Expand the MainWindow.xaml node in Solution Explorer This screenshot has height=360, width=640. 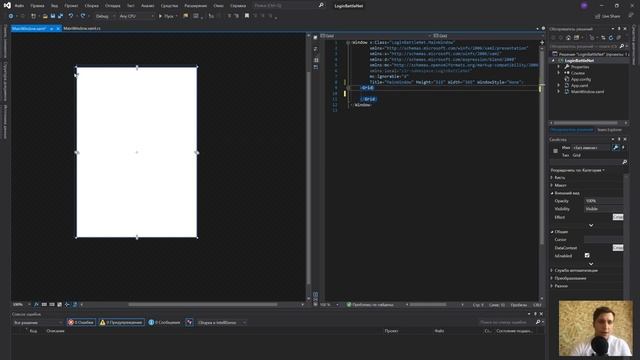559,92
